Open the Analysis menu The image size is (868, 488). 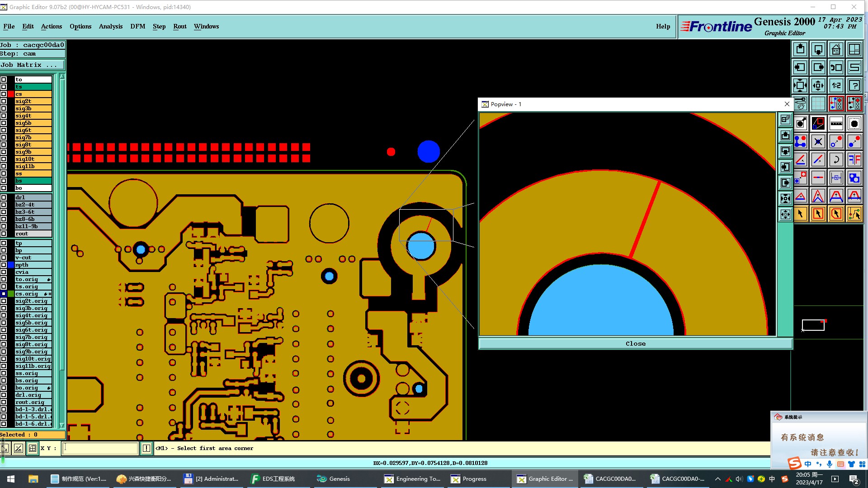click(110, 26)
